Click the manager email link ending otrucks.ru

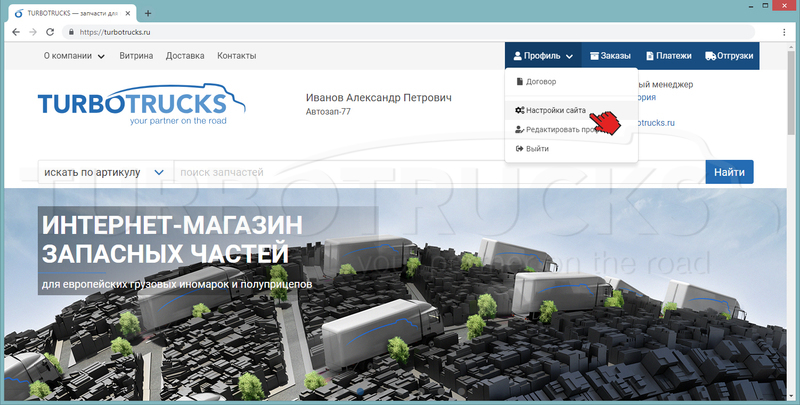[656, 123]
